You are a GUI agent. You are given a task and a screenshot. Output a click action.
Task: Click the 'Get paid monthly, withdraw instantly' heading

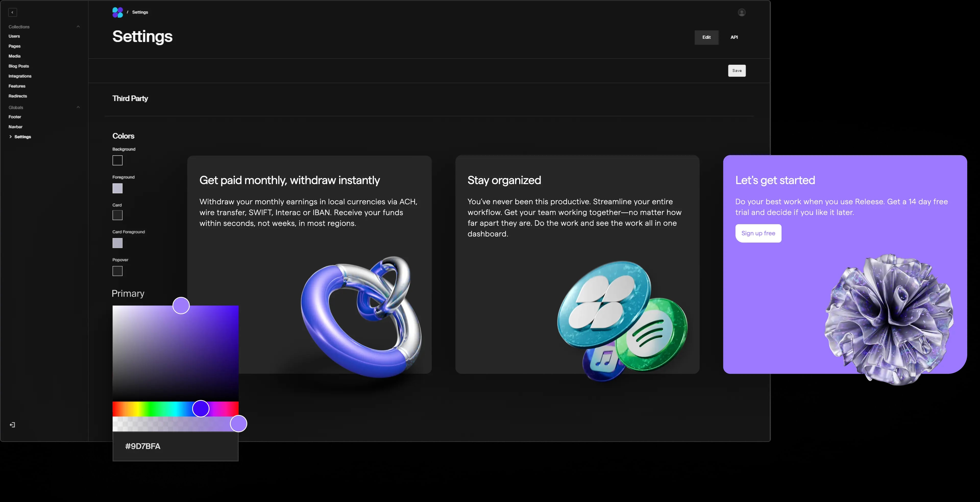click(x=289, y=180)
